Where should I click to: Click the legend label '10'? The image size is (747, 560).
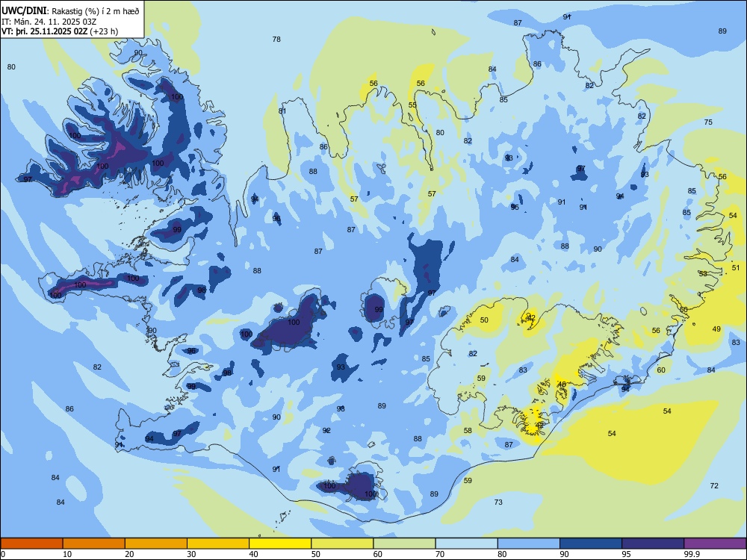point(67,554)
